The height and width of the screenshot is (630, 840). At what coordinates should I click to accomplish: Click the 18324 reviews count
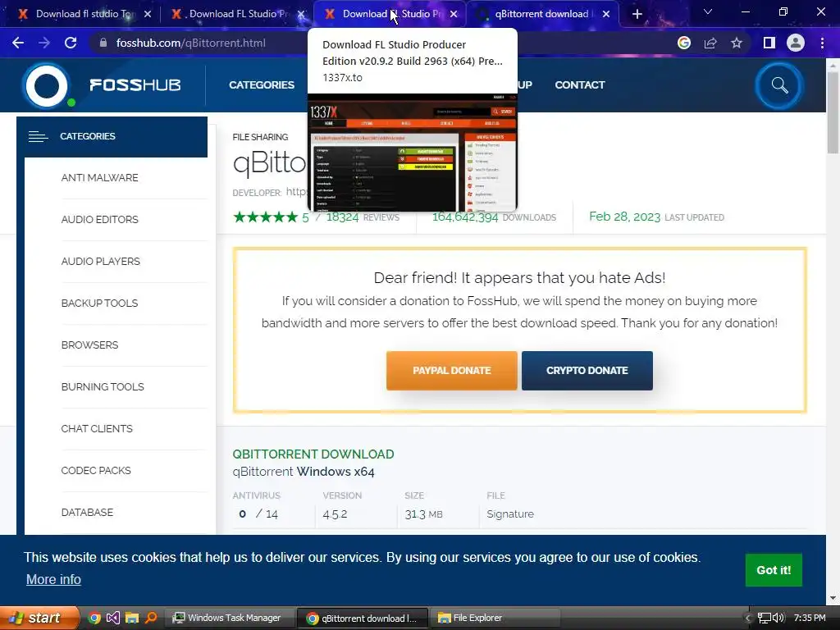click(342, 217)
